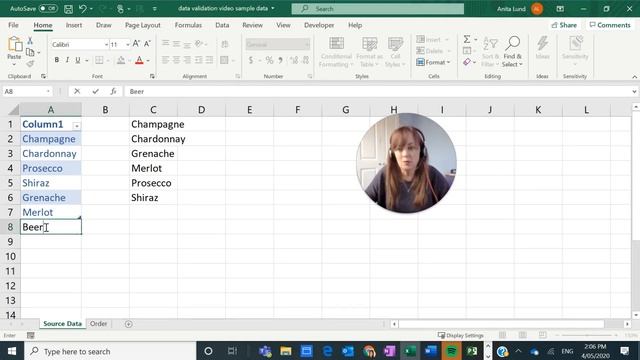Click the horizontal scrollbar right arrow
Image resolution: width=640 pixels, height=360 pixels.
pyautogui.click(x=627, y=324)
